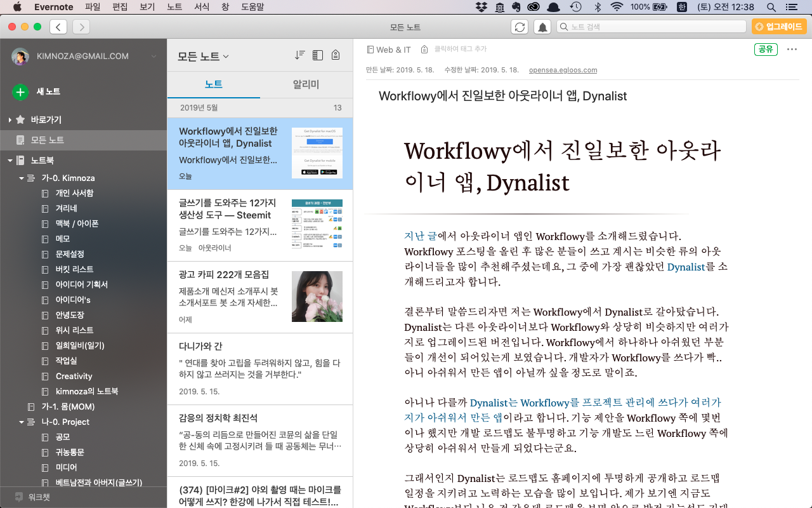Click the Korean input source icon
The height and width of the screenshot is (508, 812).
point(682,7)
